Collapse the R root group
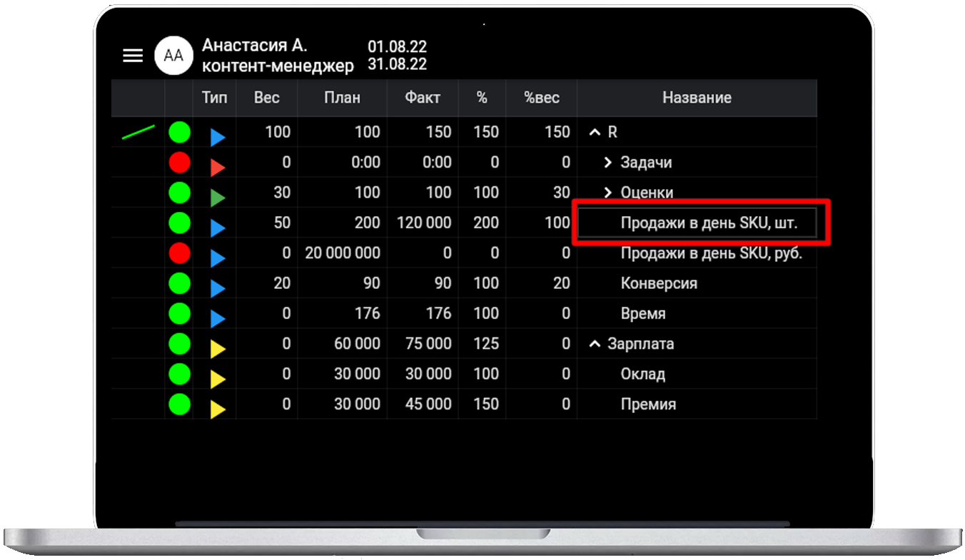965x560 pixels. (x=594, y=133)
